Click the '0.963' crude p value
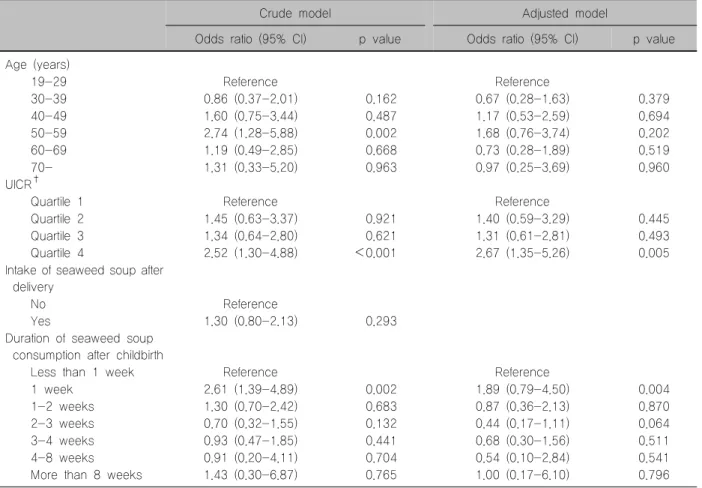The height and width of the screenshot is (488, 702). click(381, 167)
